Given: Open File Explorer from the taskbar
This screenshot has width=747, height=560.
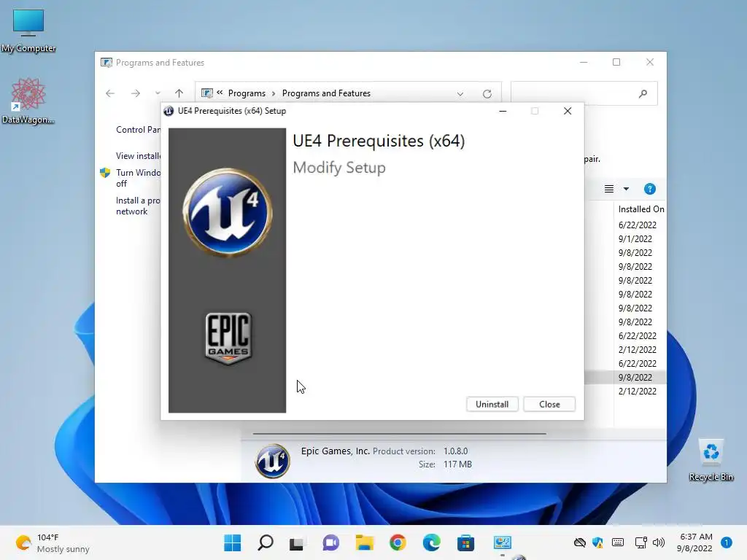Looking at the screenshot, I should coord(365,542).
